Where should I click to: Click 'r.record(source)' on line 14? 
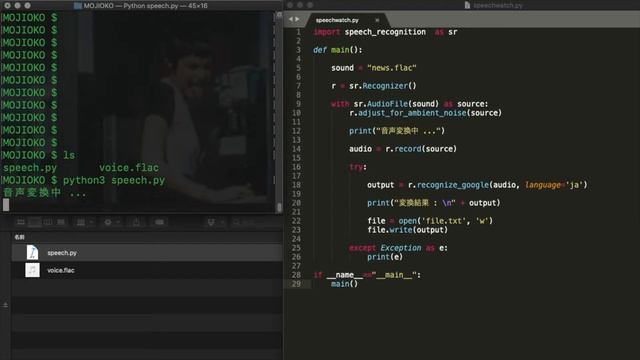click(421, 149)
